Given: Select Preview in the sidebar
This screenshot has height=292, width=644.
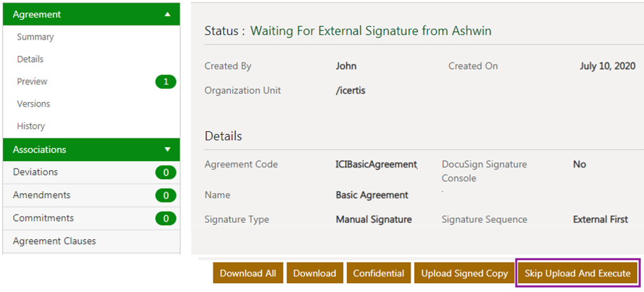Looking at the screenshot, I should point(32,81).
